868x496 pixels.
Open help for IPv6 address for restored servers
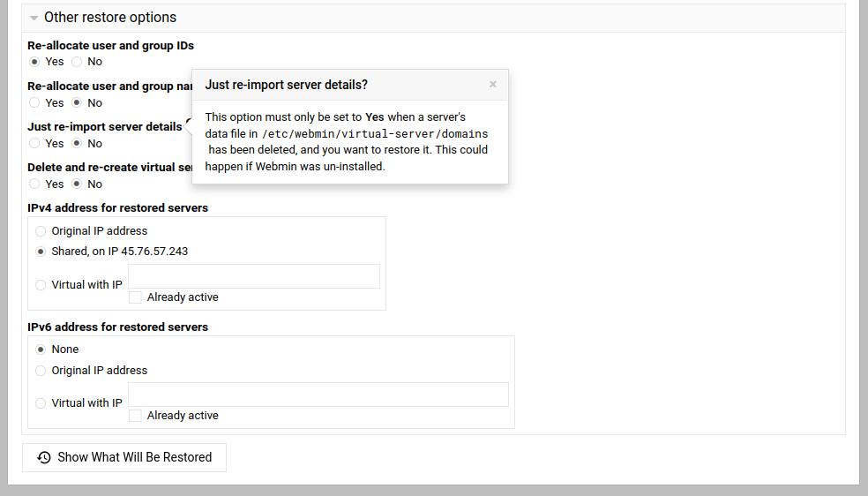click(x=117, y=327)
